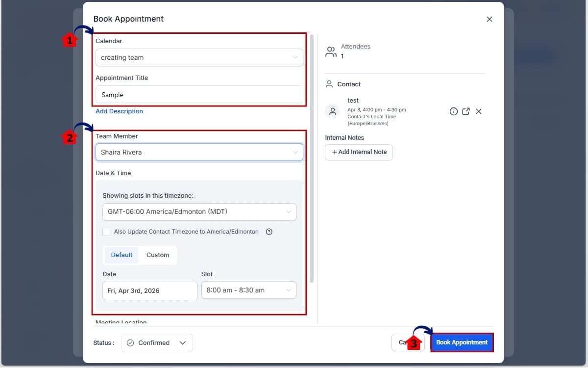Click the test contact avatar icon

[x=333, y=111]
